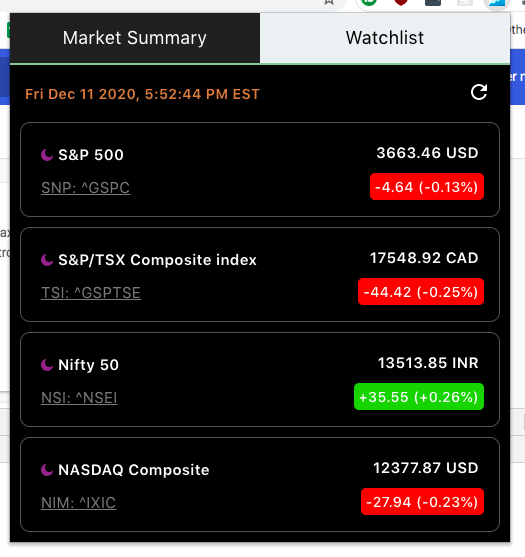
Task: Click the NASDAQ Composite index name
Action: 134,470
